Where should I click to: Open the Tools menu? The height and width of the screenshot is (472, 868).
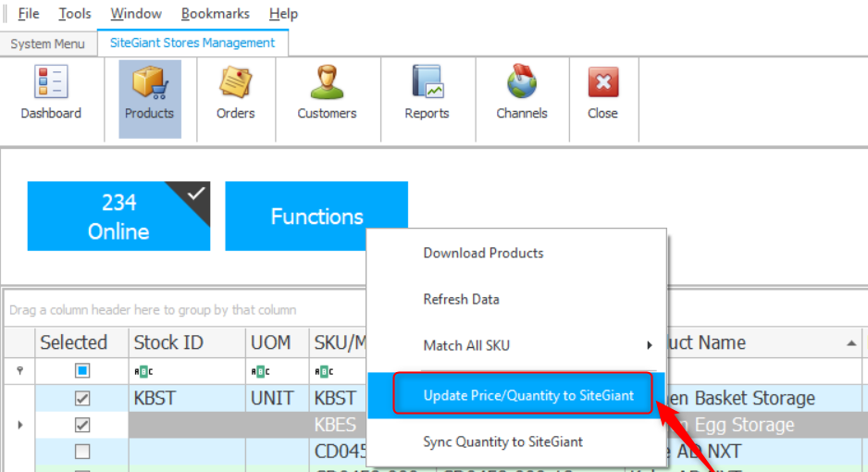click(x=75, y=13)
